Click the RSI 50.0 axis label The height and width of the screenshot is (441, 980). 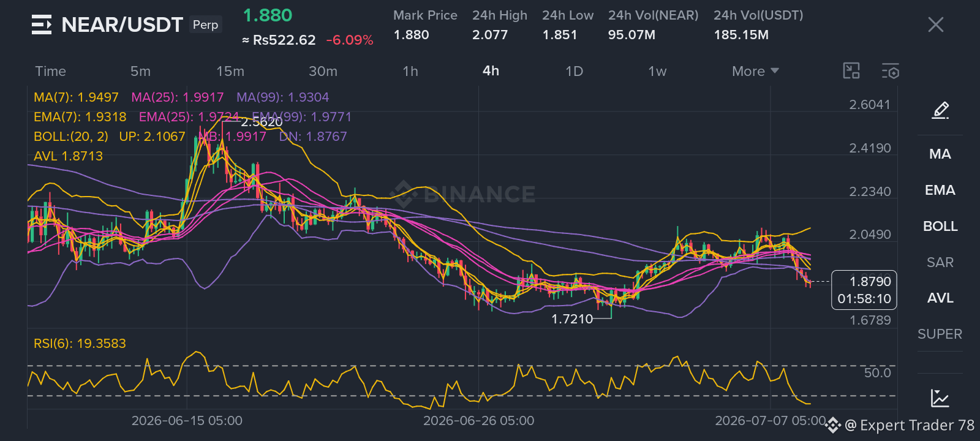point(877,373)
